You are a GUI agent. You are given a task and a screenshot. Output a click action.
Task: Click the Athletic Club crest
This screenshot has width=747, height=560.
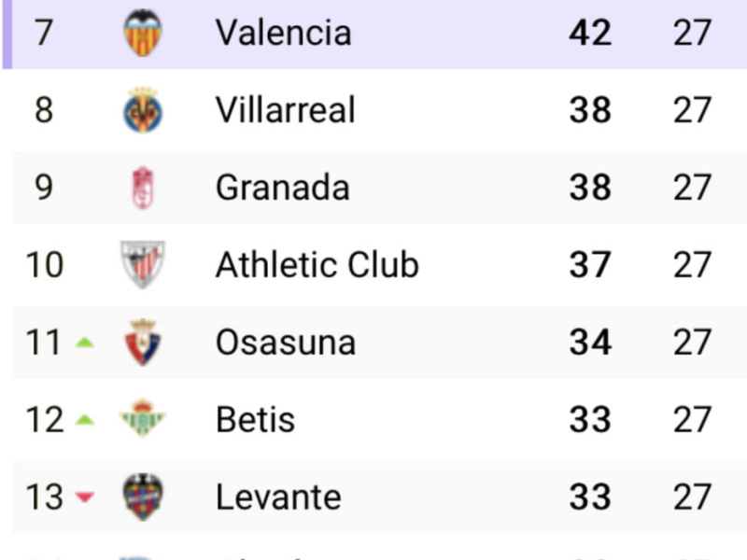143,265
